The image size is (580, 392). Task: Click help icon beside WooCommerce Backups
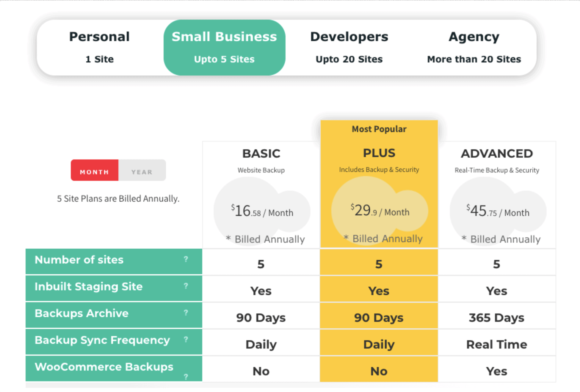pyautogui.click(x=186, y=377)
